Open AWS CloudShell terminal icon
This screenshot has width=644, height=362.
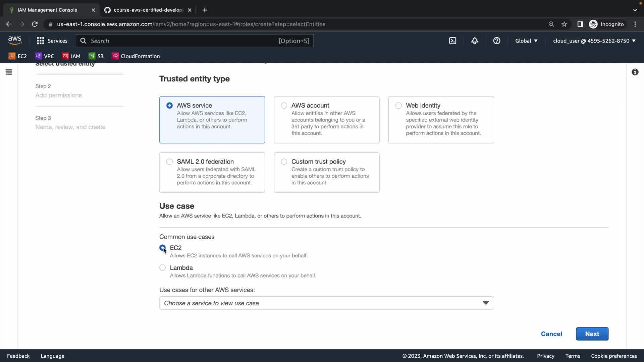(452, 41)
